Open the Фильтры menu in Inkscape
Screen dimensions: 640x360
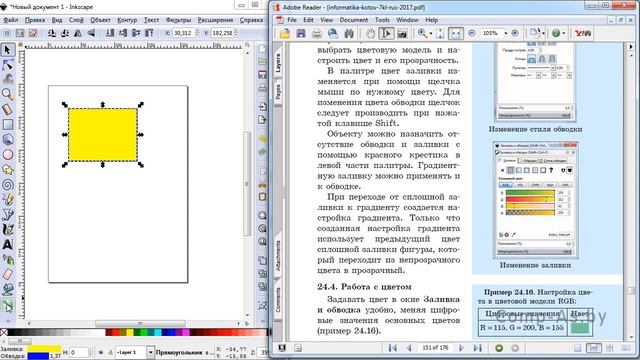pyautogui.click(x=178, y=20)
